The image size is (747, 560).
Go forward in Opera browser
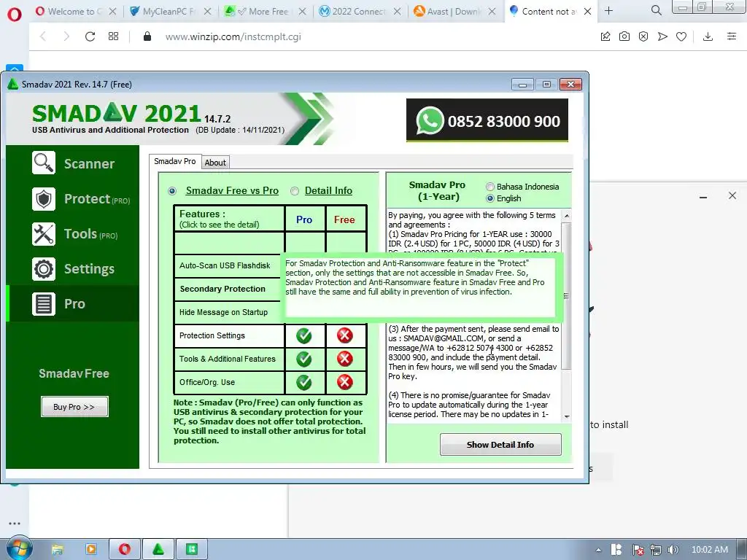tap(66, 36)
